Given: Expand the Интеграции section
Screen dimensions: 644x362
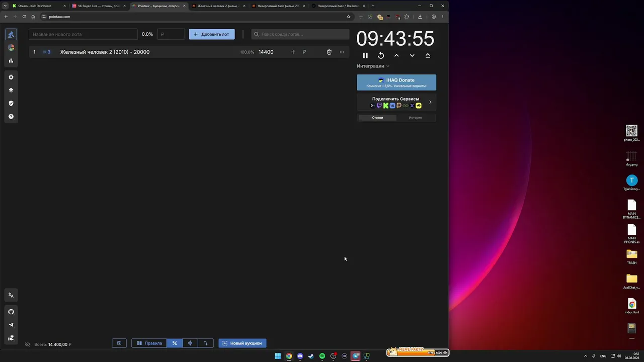Looking at the screenshot, I should pos(373,66).
